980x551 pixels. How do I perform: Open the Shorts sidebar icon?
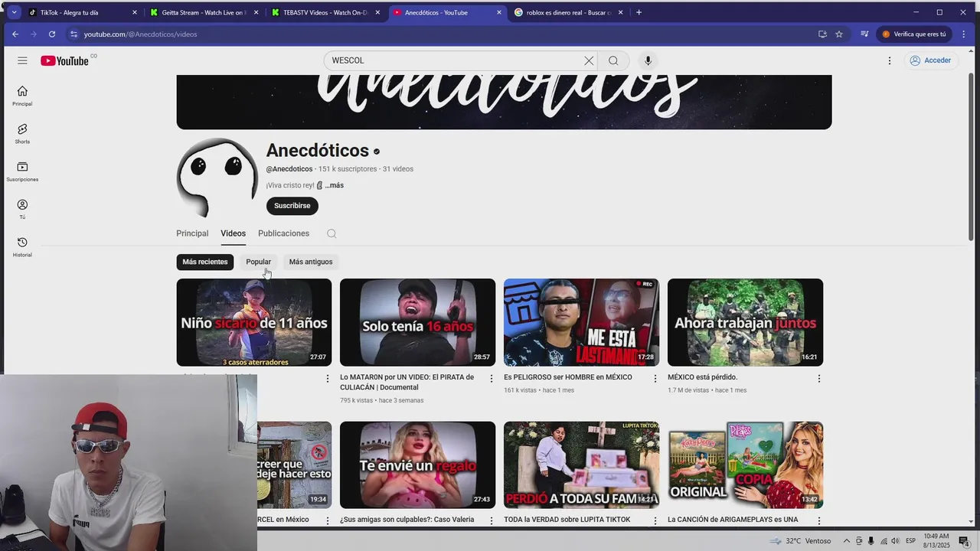click(22, 134)
